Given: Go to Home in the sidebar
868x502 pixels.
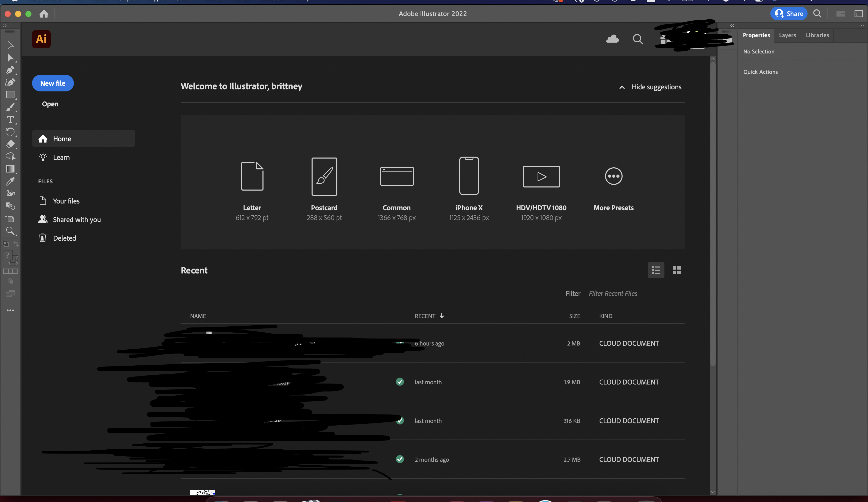Looking at the screenshot, I should click(84, 139).
